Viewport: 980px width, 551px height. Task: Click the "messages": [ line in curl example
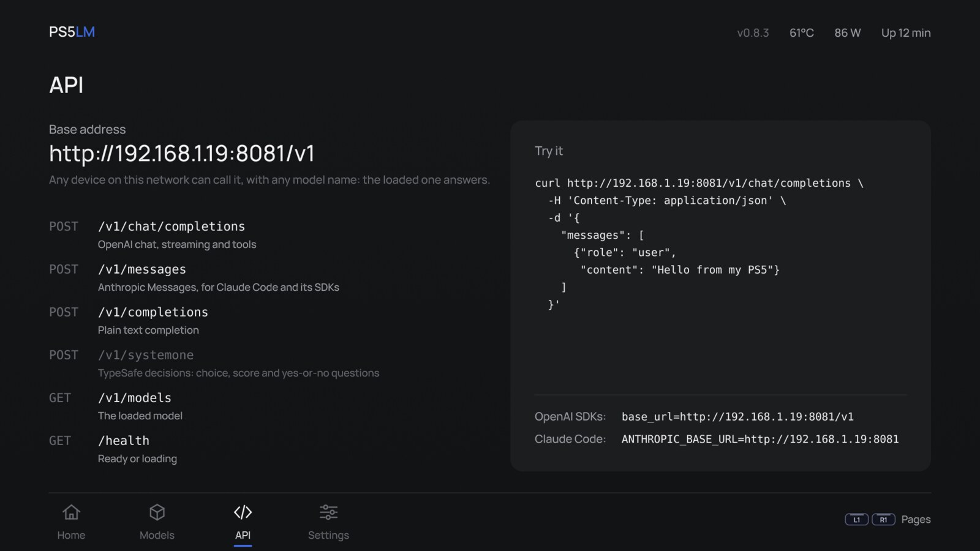(x=603, y=235)
